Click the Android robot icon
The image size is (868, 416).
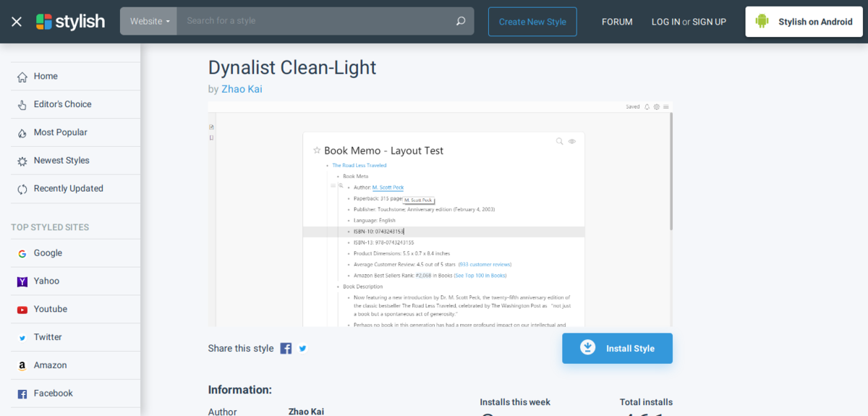click(x=762, y=22)
